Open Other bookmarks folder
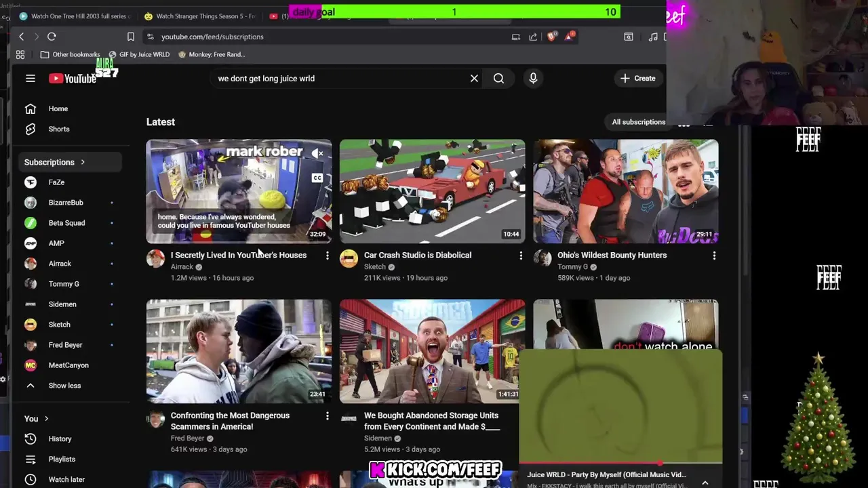868x488 pixels. pos(70,54)
